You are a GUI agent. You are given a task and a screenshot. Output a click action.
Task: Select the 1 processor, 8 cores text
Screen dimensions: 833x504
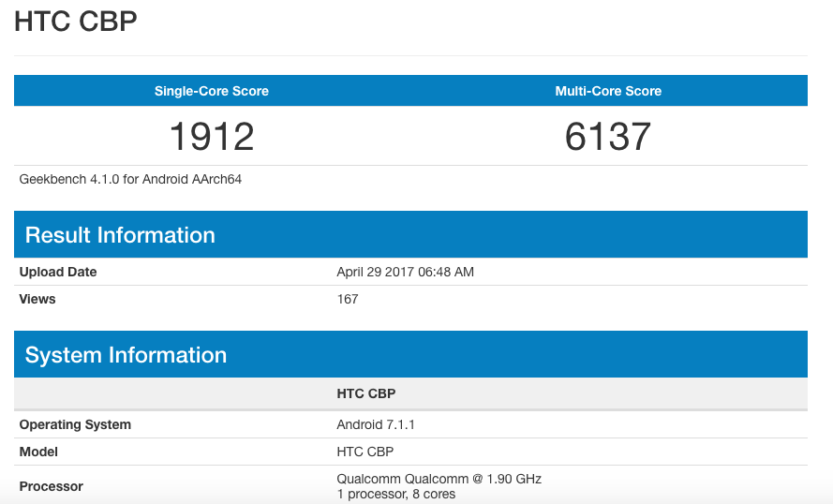click(395, 495)
